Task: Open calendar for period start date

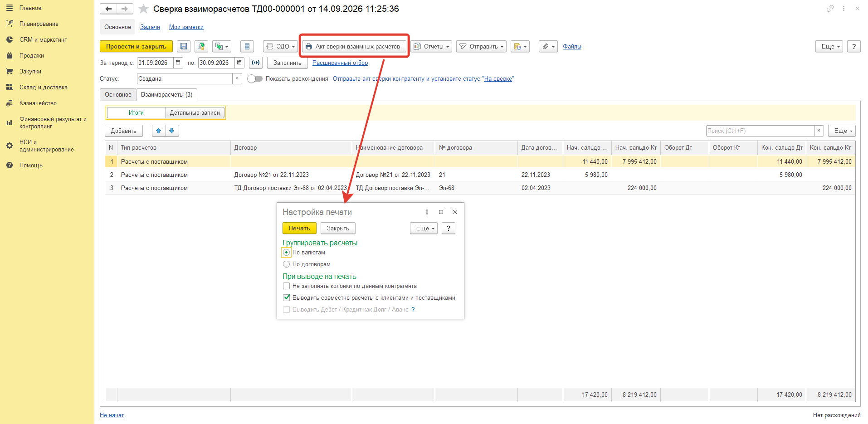Action: (178, 63)
